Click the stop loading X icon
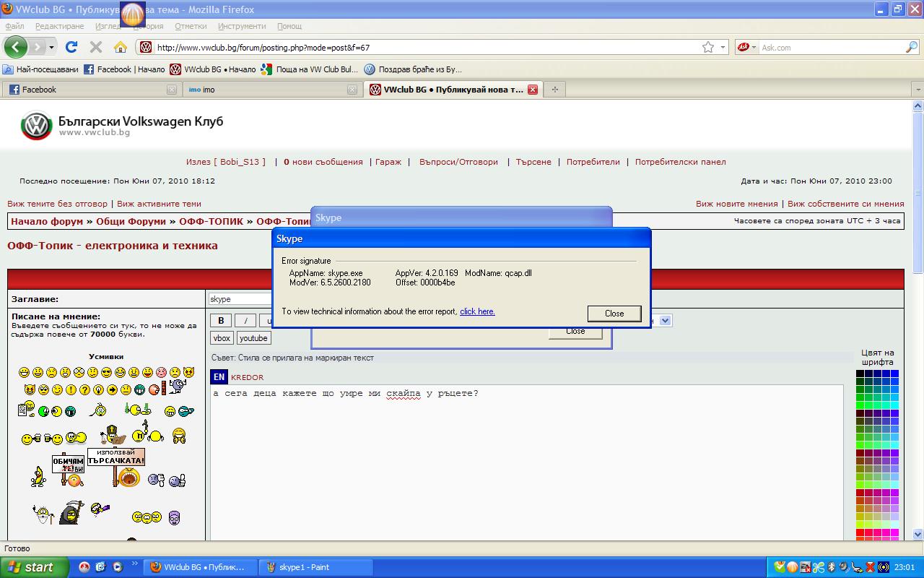 [95, 47]
